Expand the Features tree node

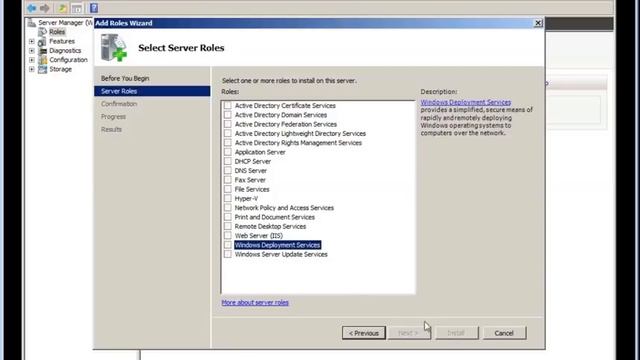pos(32,41)
